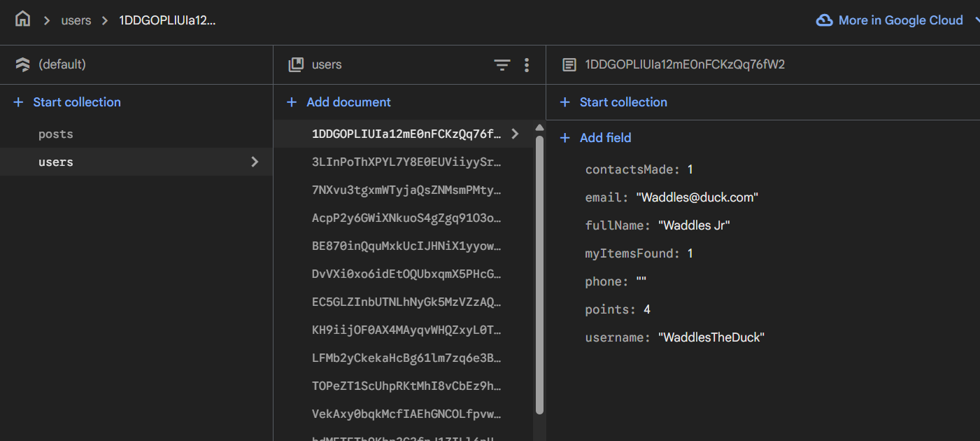Click Start collection in the database panel
Viewport: 980px width, 441px height.
coord(68,102)
